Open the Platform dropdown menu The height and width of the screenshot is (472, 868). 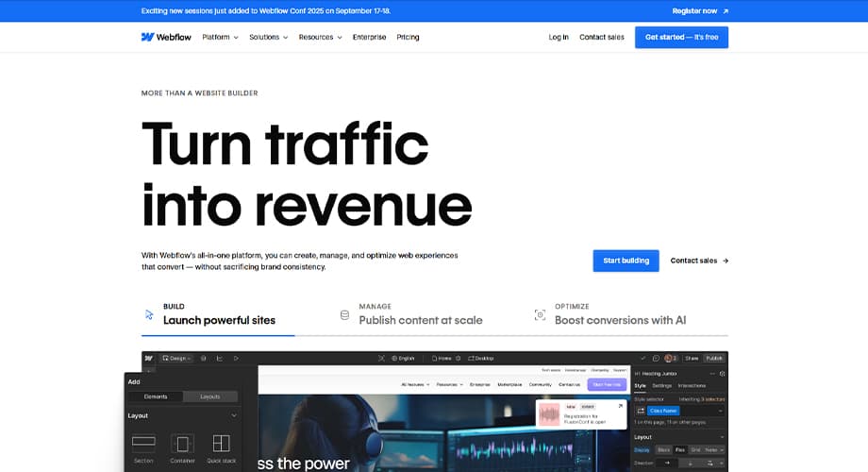click(220, 37)
